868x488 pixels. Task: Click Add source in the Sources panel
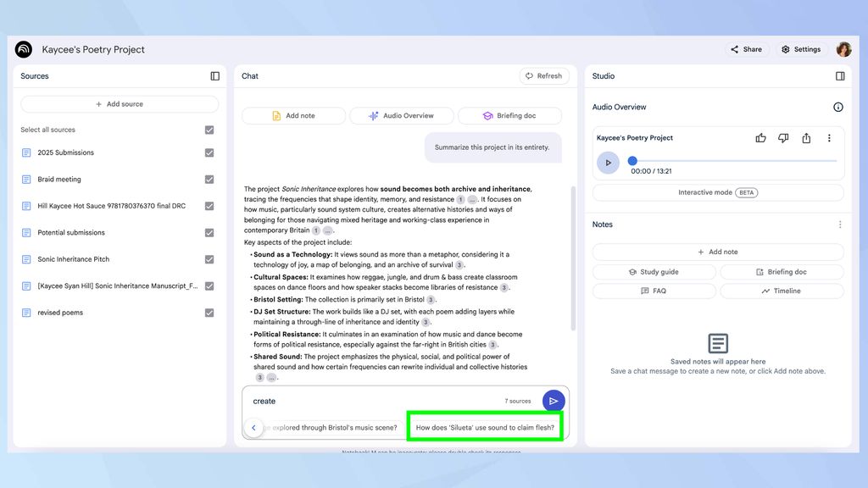click(x=119, y=103)
